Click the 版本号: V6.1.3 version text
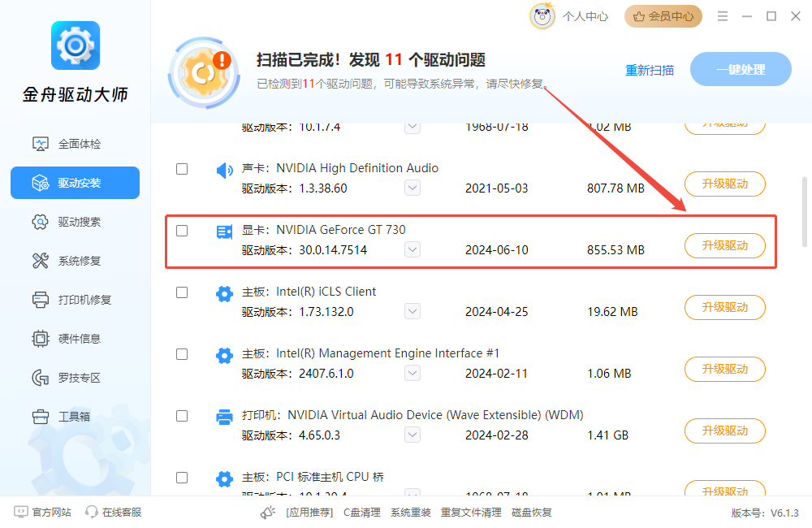Image resolution: width=812 pixels, height=528 pixels. click(x=765, y=513)
